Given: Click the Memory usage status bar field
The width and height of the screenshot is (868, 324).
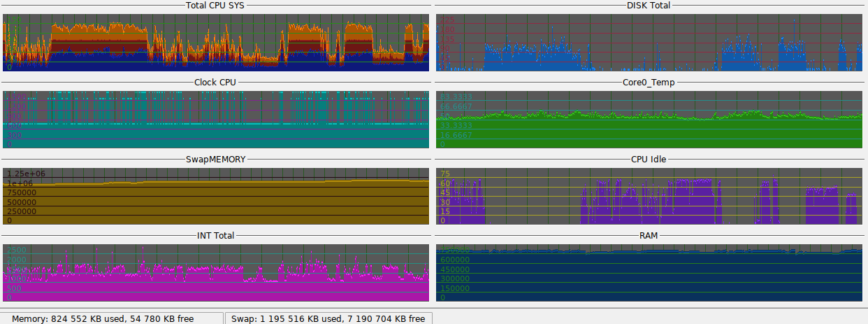Looking at the screenshot, I should pos(113,318).
